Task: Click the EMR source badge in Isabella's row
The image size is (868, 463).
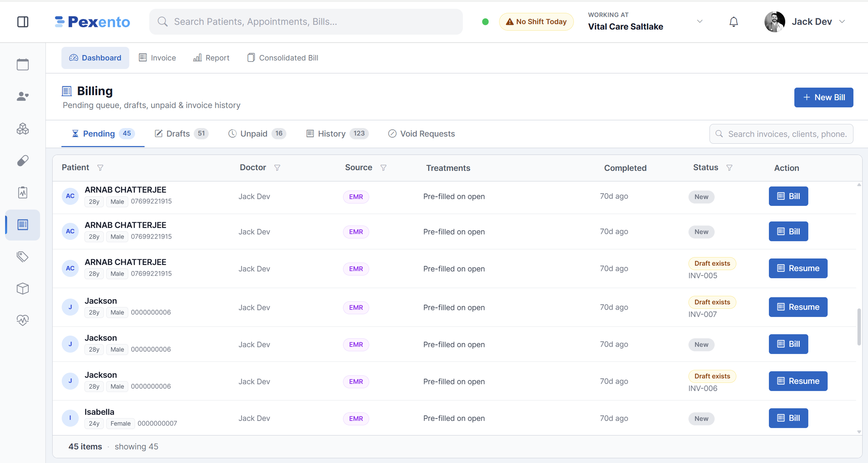Action: [x=356, y=419]
